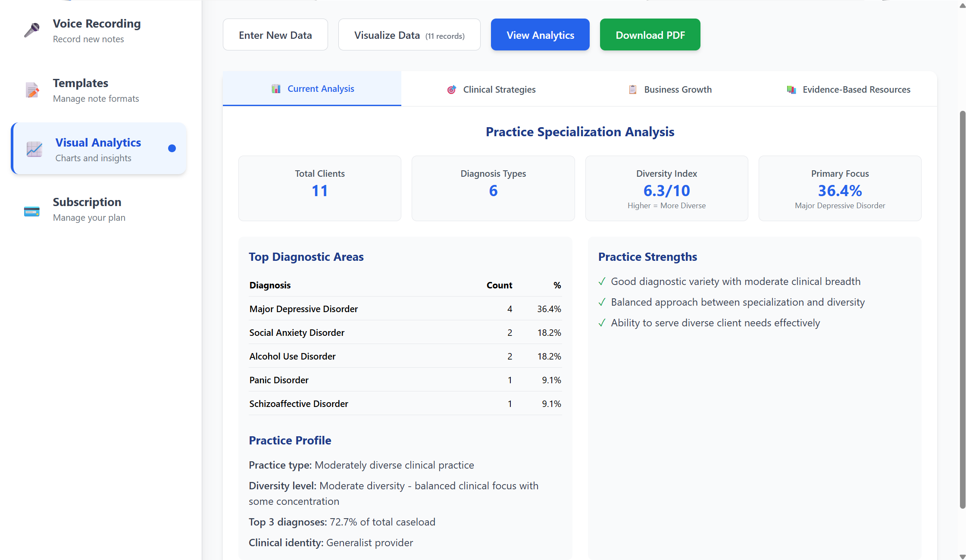
Task: Click the clipboard icon beside Business Growth
Action: point(632,89)
